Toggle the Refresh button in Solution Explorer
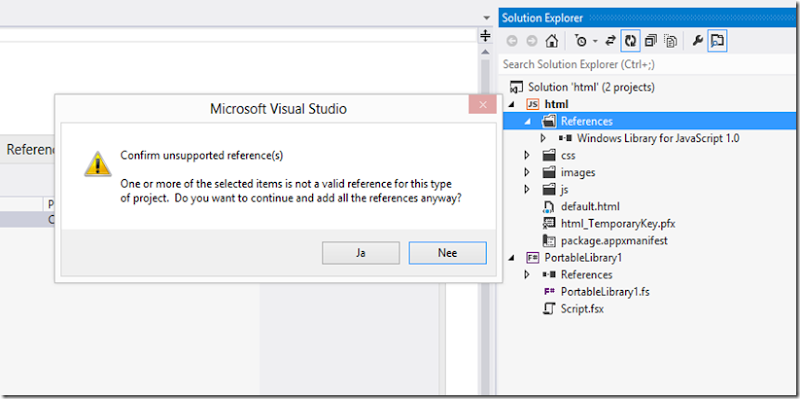The width and height of the screenshot is (800, 399). pos(631,41)
